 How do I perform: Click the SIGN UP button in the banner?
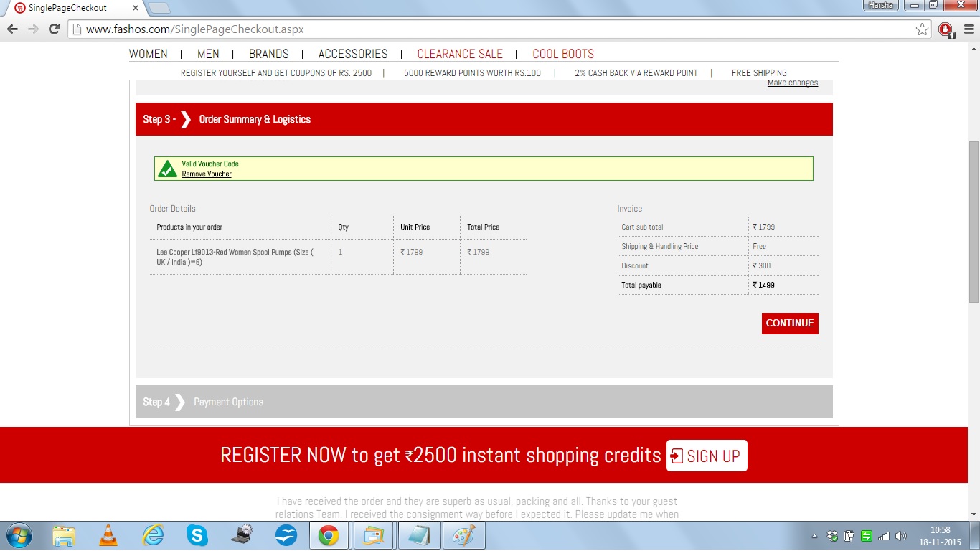click(707, 456)
